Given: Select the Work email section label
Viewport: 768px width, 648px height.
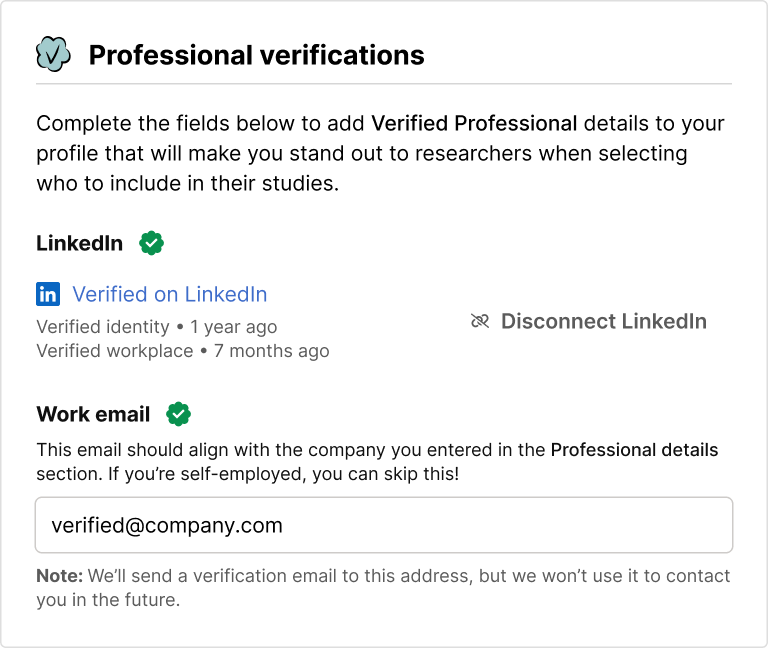Looking at the screenshot, I should click(x=93, y=414).
